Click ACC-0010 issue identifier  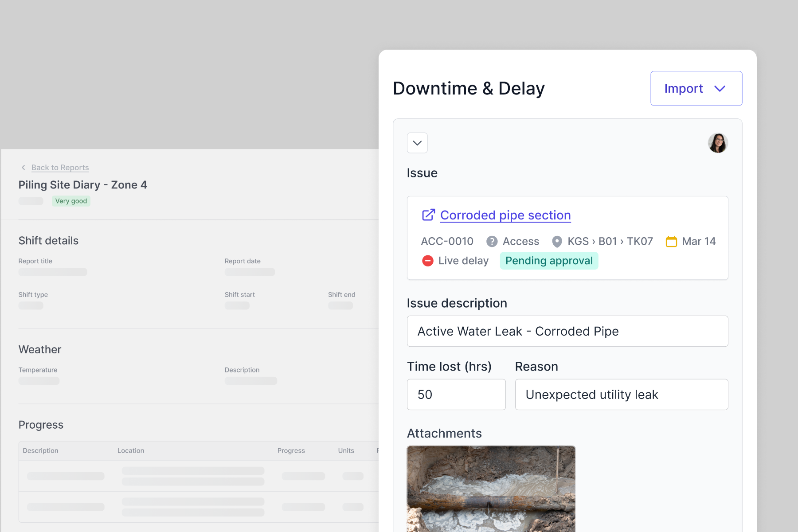click(x=447, y=241)
